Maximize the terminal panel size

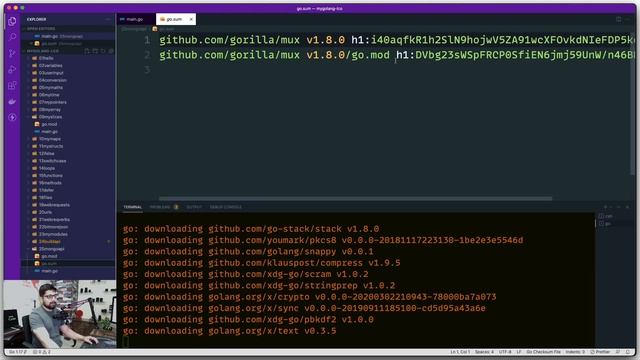pos(618,207)
